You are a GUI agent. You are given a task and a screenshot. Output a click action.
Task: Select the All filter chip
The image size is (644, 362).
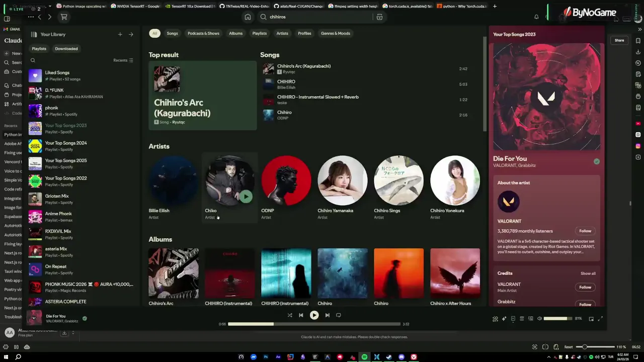point(154,33)
